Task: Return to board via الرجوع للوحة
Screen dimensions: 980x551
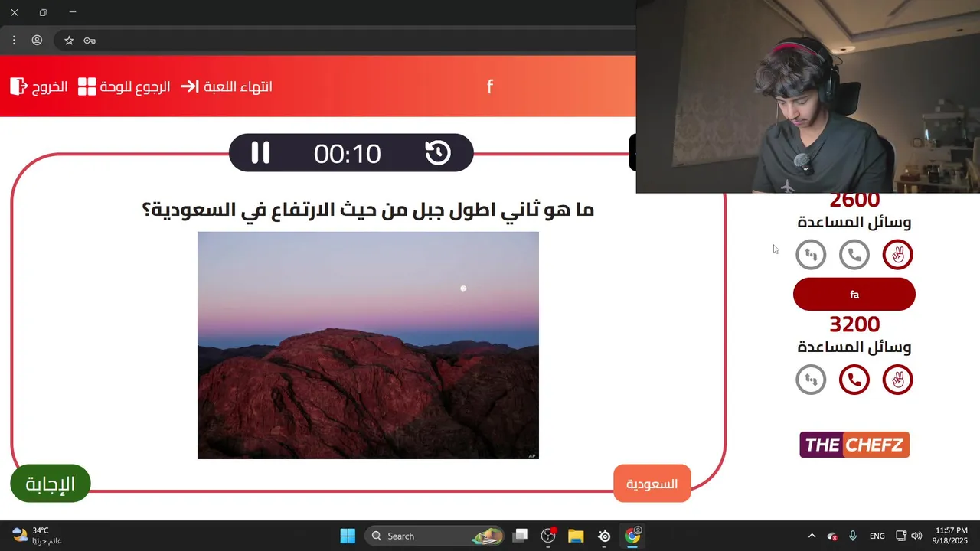Action: pyautogui.click(x=124, y=86)
